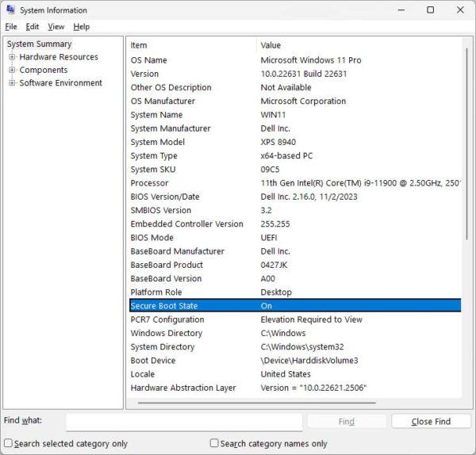
Task: Click the vertical scrollbar of details list
Action: click(x=467, y=143)
